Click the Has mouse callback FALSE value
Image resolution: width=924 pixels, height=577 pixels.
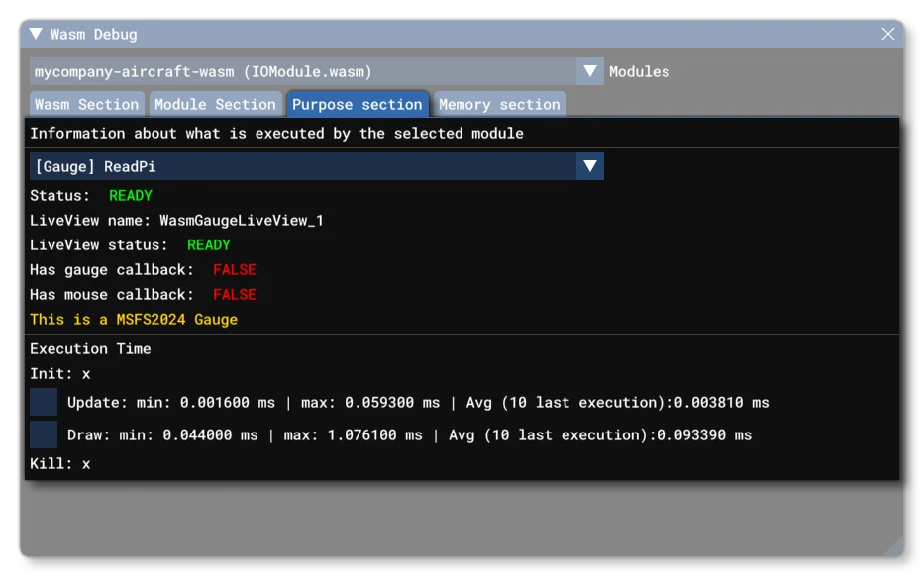tap(235, 294)
